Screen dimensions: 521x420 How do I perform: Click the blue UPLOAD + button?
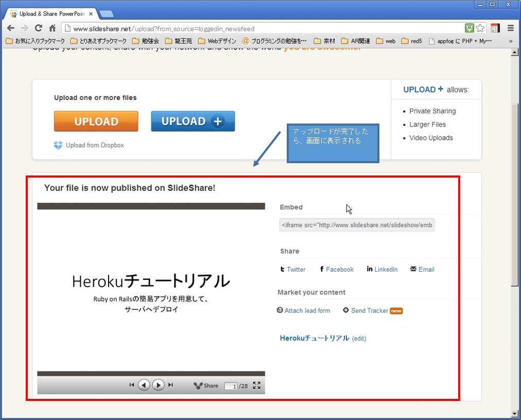coord(193,121)
